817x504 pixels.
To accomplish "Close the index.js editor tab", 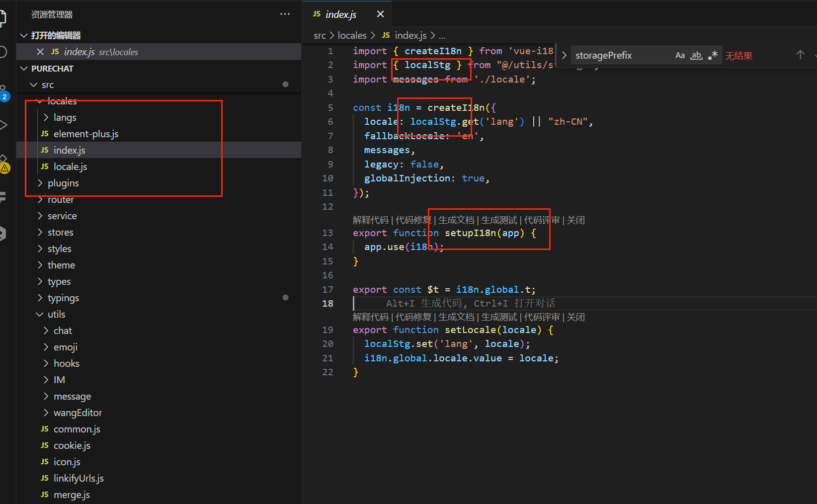I will [x=380, y=14].
